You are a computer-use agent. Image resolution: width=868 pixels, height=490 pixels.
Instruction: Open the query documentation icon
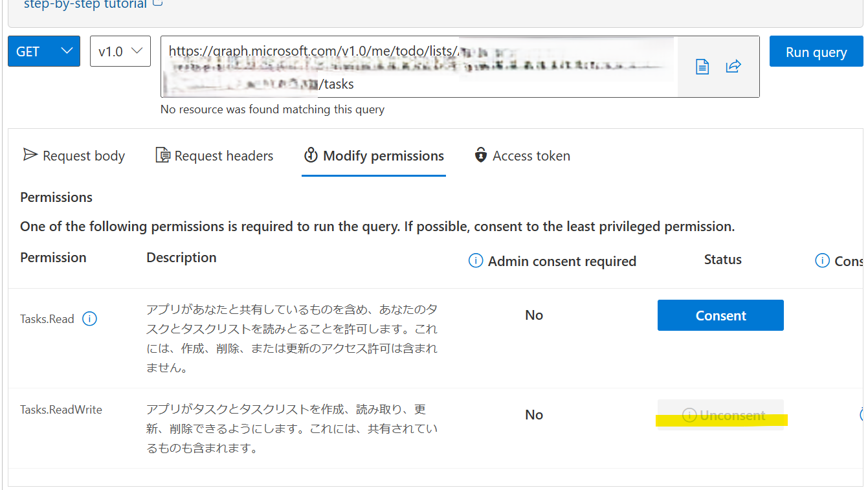702,66
